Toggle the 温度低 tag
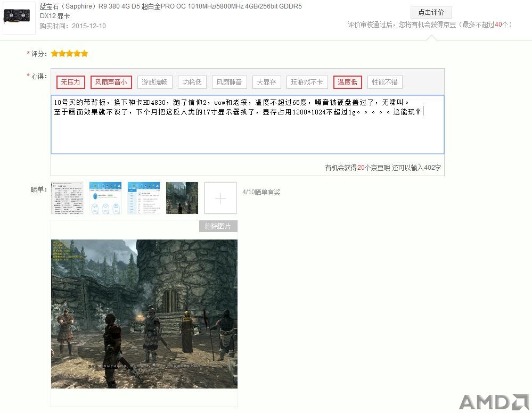This screenshot has height=413, width=532. [347, 82]
